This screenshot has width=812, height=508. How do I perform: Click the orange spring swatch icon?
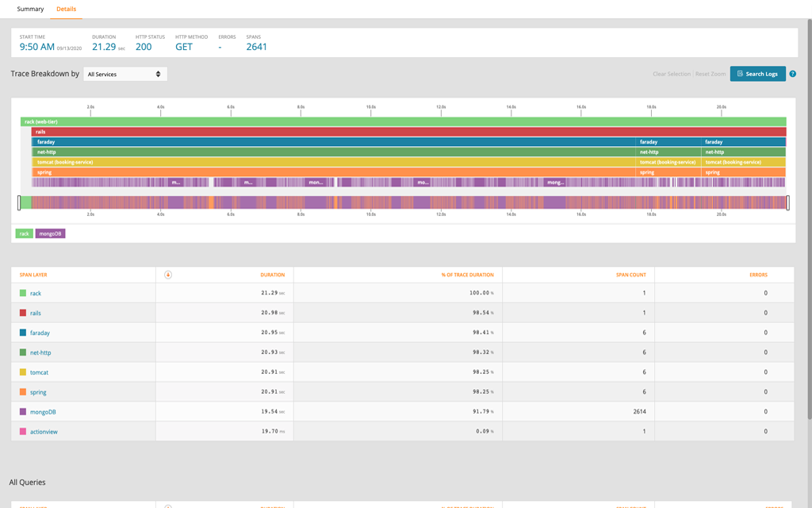click(23, 391)
